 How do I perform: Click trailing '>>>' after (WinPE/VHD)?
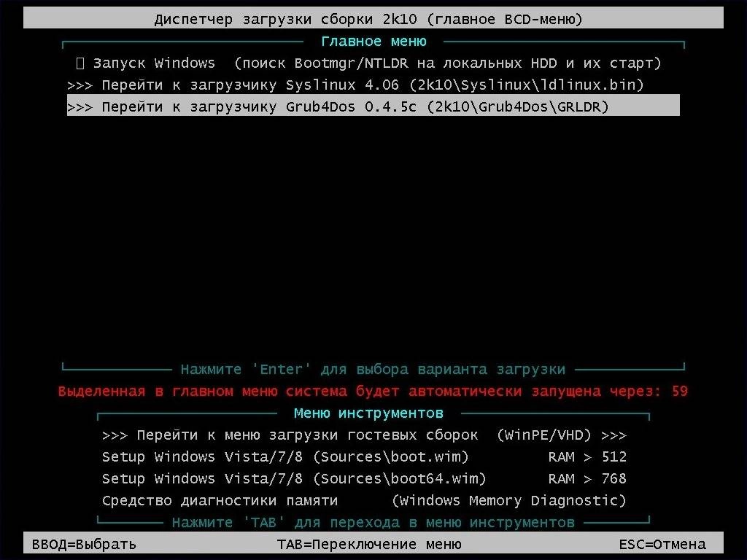click(614, 436)
